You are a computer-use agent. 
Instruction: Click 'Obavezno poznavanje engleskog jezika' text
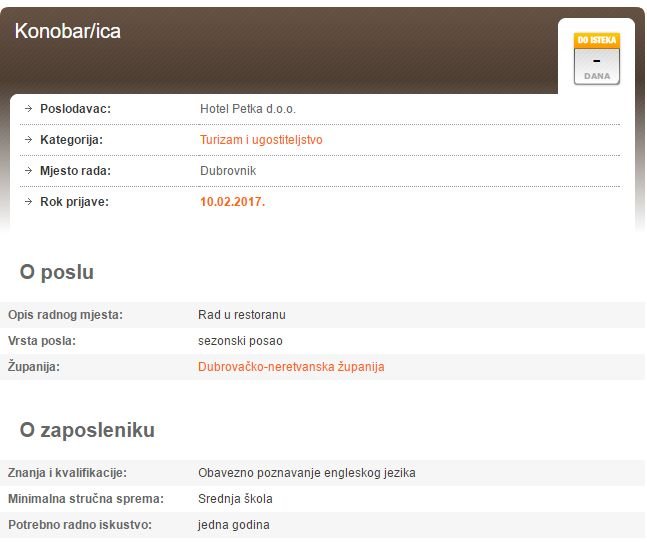(306, 473)
